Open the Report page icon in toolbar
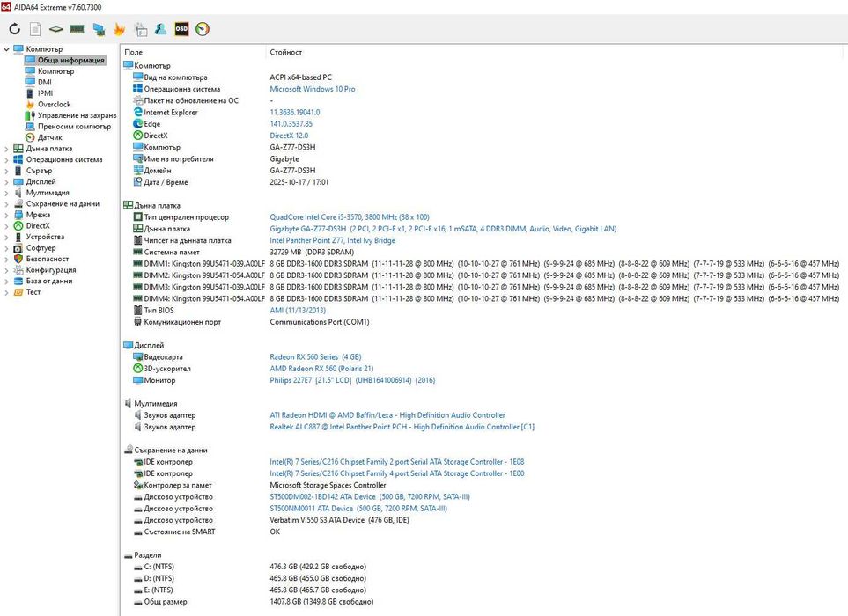Screen dimensions: 848x616 click(35, 29)
